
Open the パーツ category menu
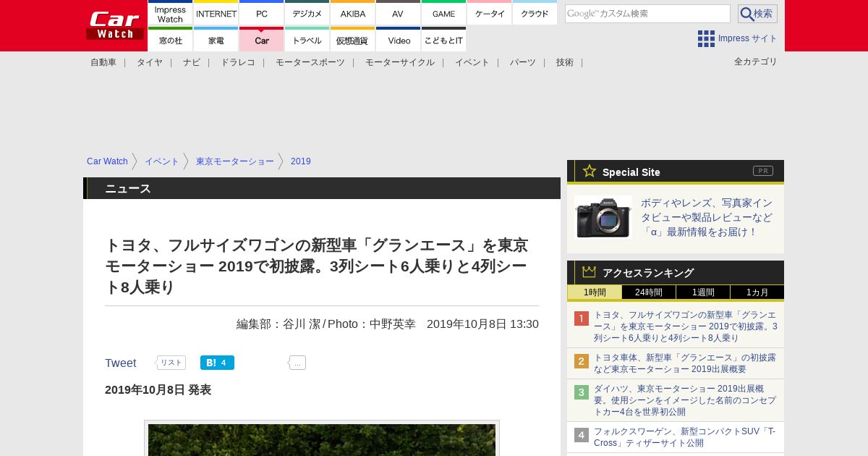pos(522,62)
